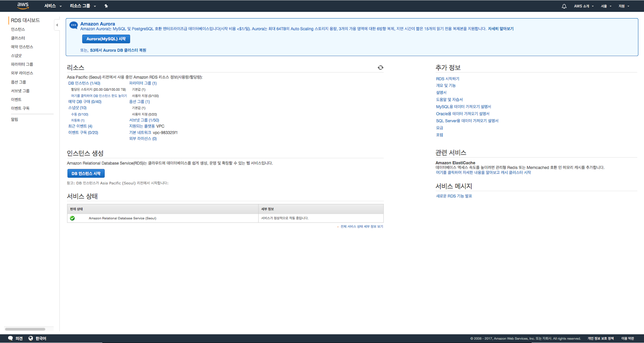The image size is (644, 343).
Task: Open the 서울 region dropdown
Action: (606, 6)
